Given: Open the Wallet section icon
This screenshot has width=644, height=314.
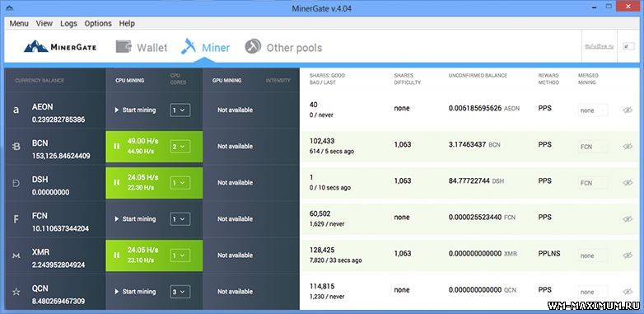Looking at the screenshot, I should pos(124,47).
